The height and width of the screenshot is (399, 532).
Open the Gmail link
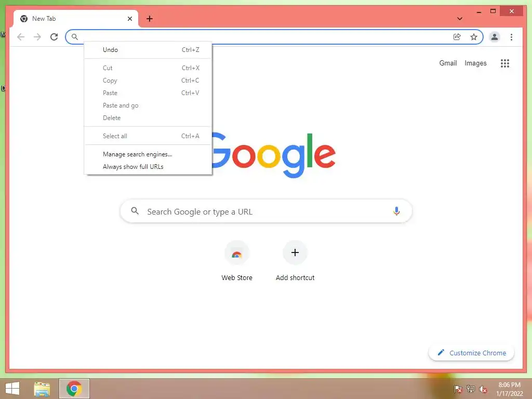(448, 63)
